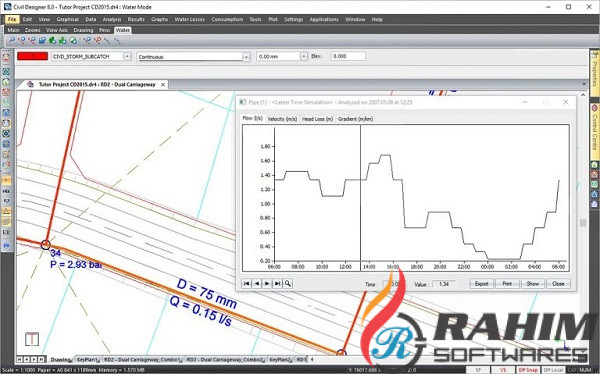This screenshot has width=600, height=374.
Task: Close the Tutor Project drawing tab
Action: click(163, 85)
